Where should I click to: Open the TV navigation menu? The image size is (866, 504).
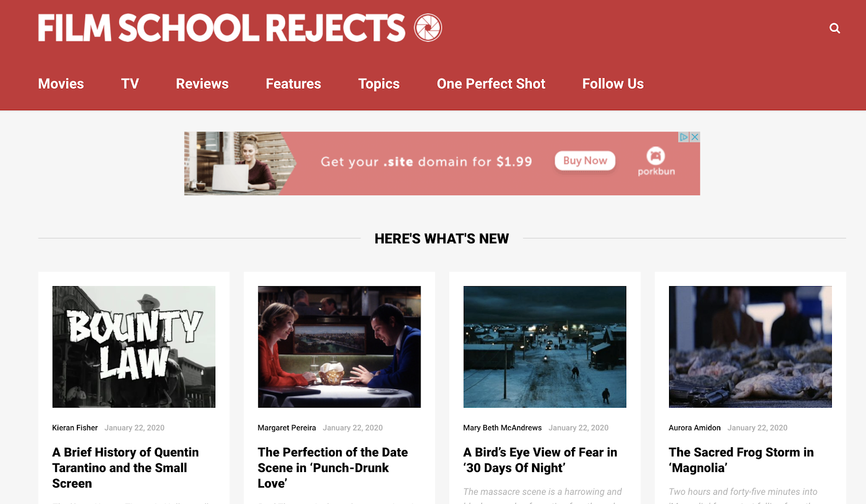coord(129,84)
